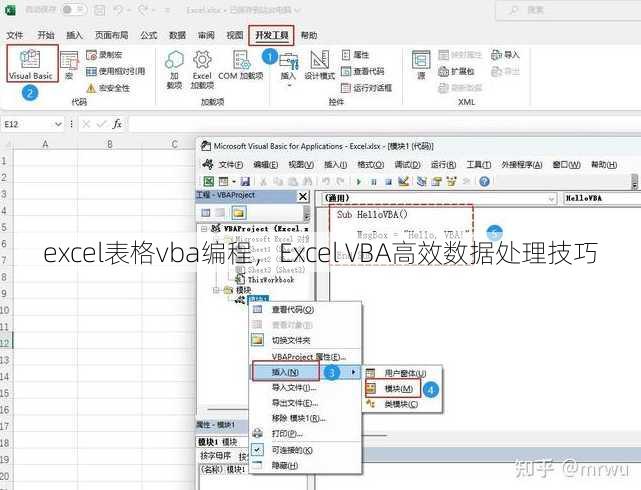Toggle 设计模式 design mode in ribbon
Screen dimensions: 641x490
(x=320, y=65)
